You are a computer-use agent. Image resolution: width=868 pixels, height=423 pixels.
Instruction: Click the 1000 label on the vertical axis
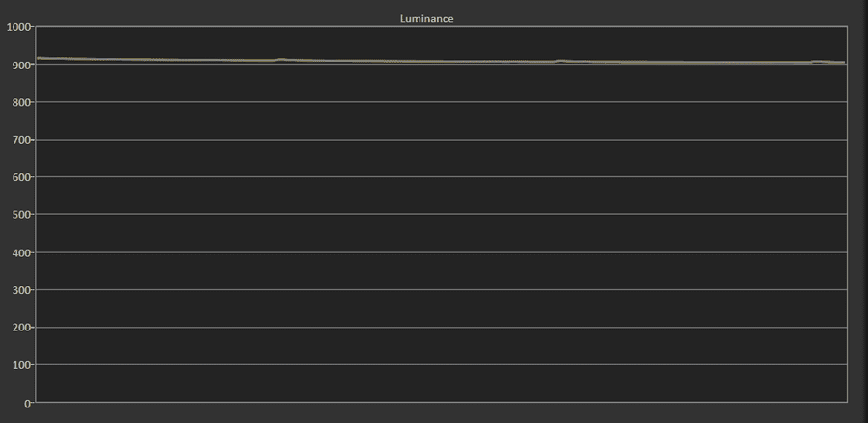click(18, 27)
